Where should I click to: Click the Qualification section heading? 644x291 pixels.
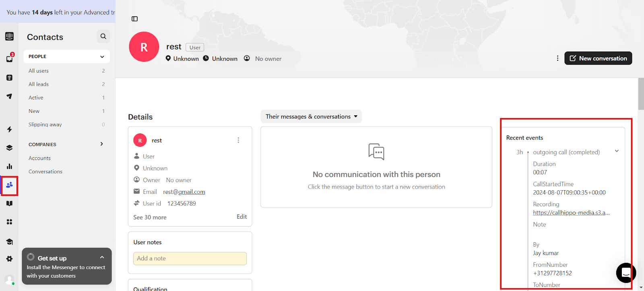150,289
